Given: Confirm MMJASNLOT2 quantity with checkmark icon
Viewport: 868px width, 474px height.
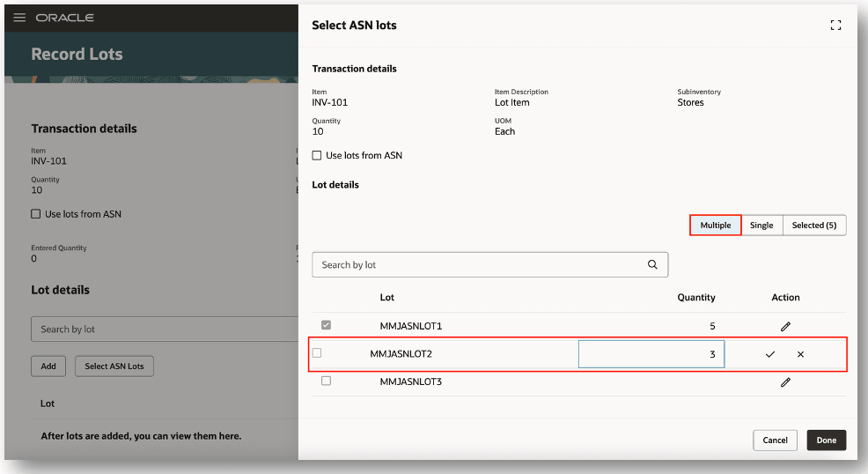Looking at the screenshot, I should (x=770, y=354).
